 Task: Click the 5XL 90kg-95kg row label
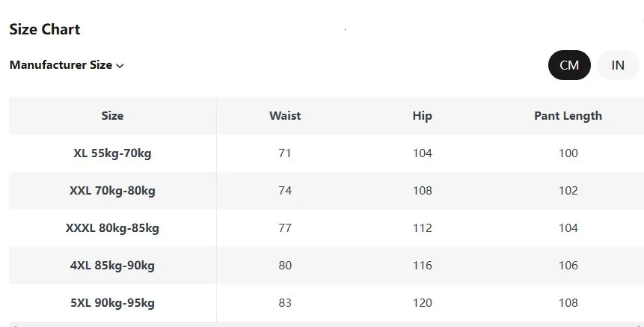[x=112, y=303]
